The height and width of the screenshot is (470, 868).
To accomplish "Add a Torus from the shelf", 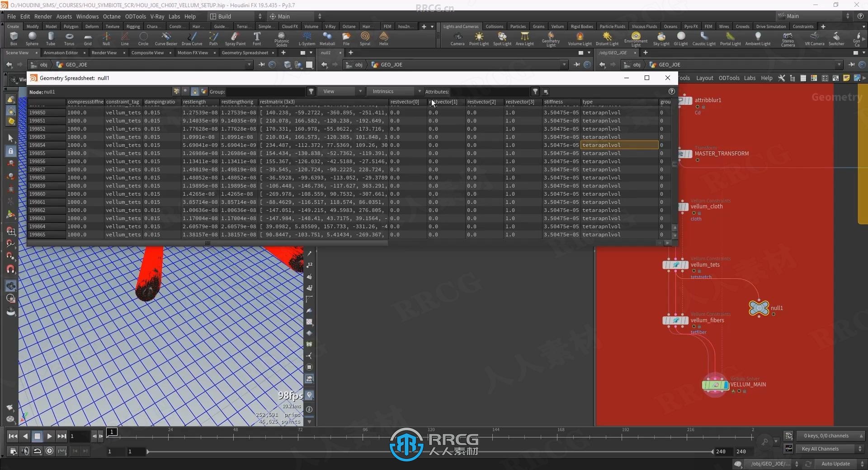I will click(x=69, y=39).
